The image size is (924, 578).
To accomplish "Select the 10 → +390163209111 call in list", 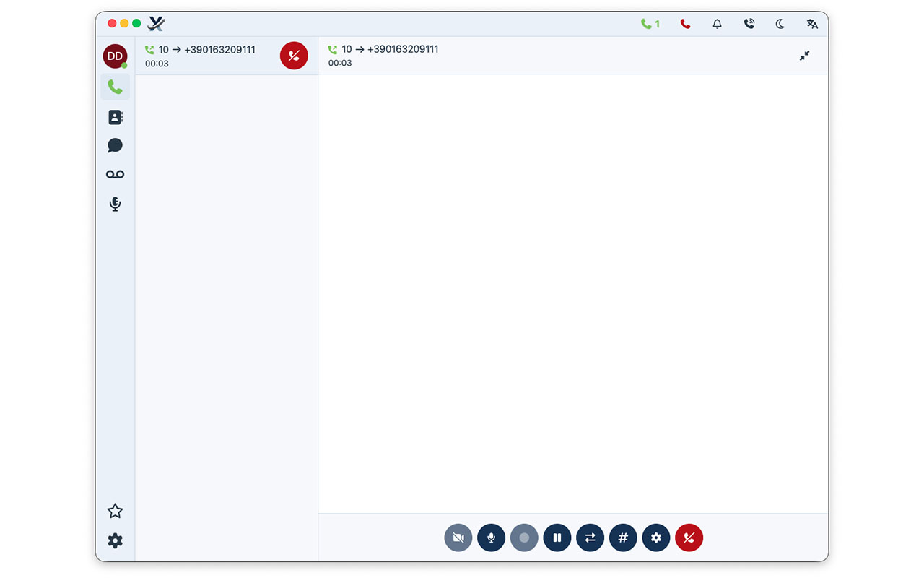I will (x=226, y=56).
